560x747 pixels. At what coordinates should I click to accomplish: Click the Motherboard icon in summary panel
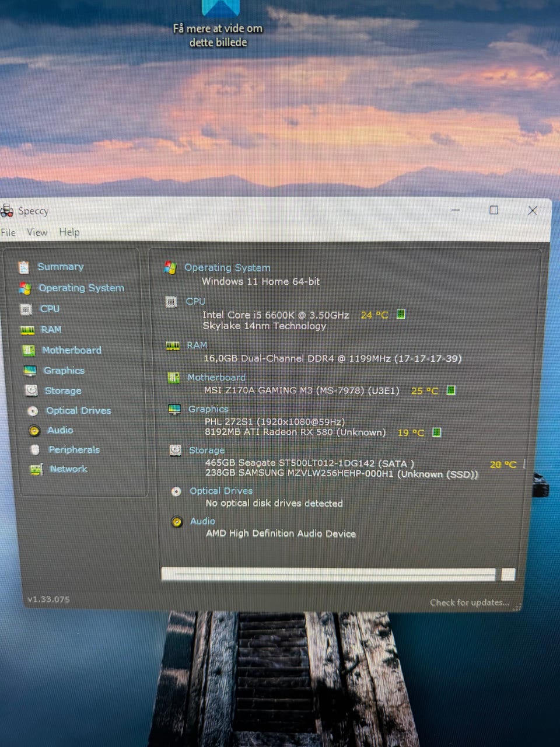(173, 378)
